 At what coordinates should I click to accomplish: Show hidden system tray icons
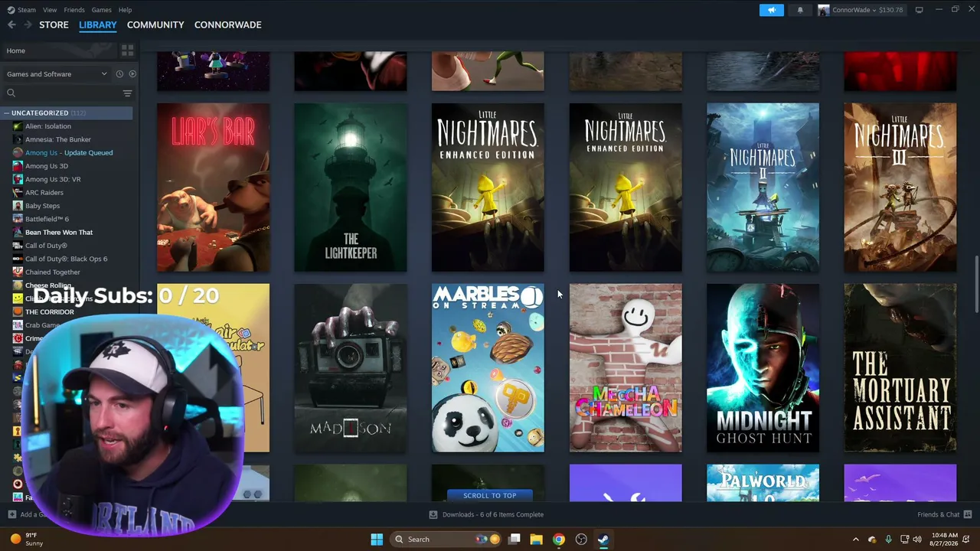[x=856, y=540]
